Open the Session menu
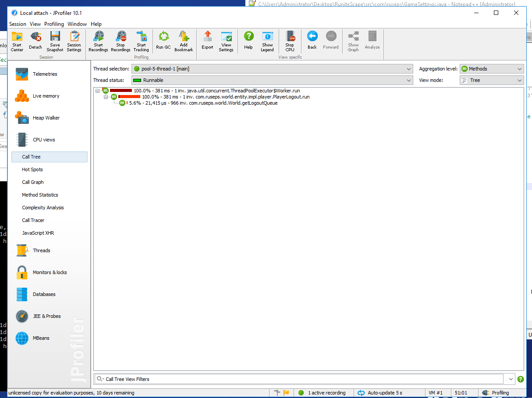 18,24
